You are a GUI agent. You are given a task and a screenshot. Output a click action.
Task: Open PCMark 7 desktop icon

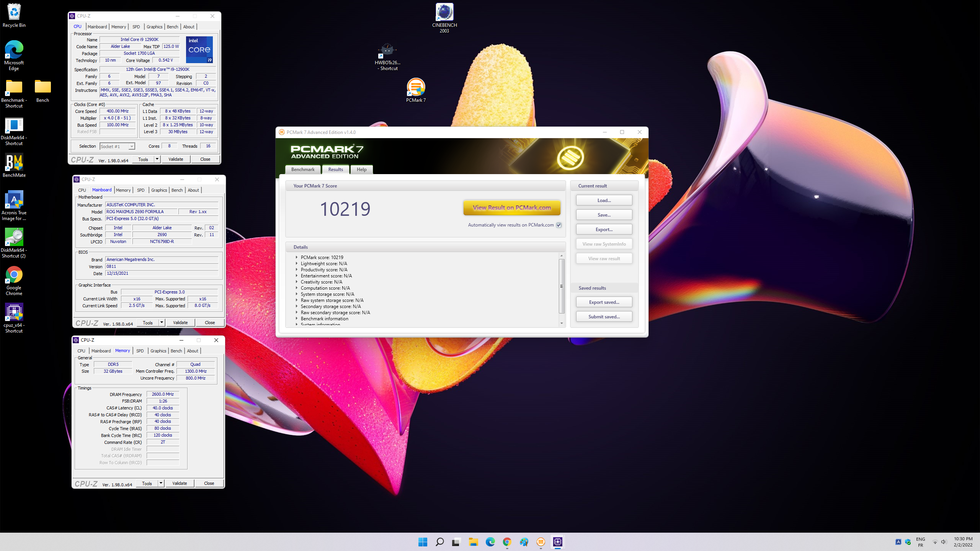(416, 90)
